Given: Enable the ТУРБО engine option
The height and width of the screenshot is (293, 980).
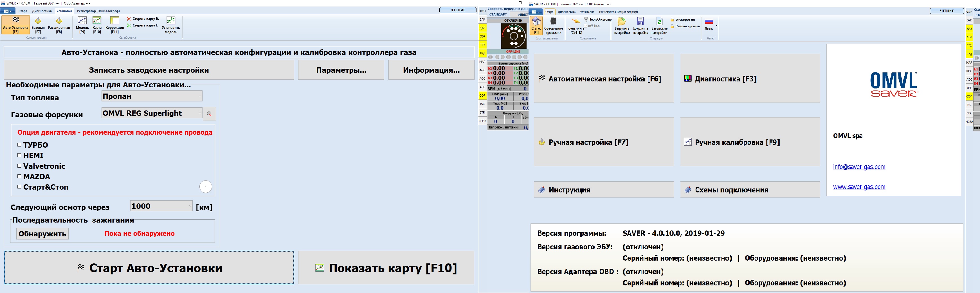Looking at the screenshot, I should [19, 145].
